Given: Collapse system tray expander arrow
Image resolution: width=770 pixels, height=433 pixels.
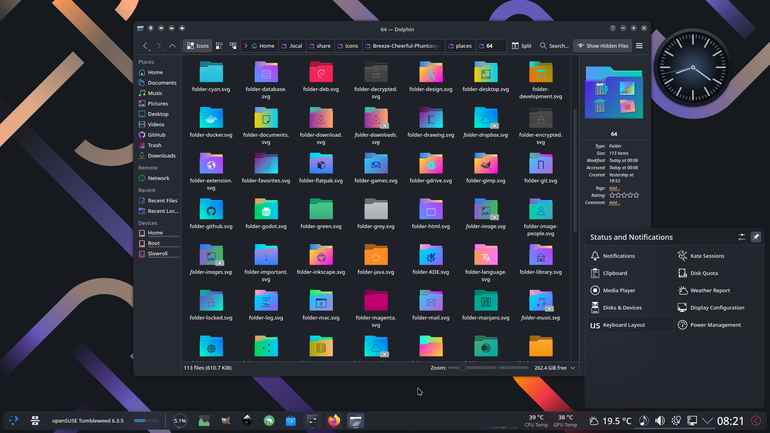Looking at the screenshot, I should coord(707,421).
